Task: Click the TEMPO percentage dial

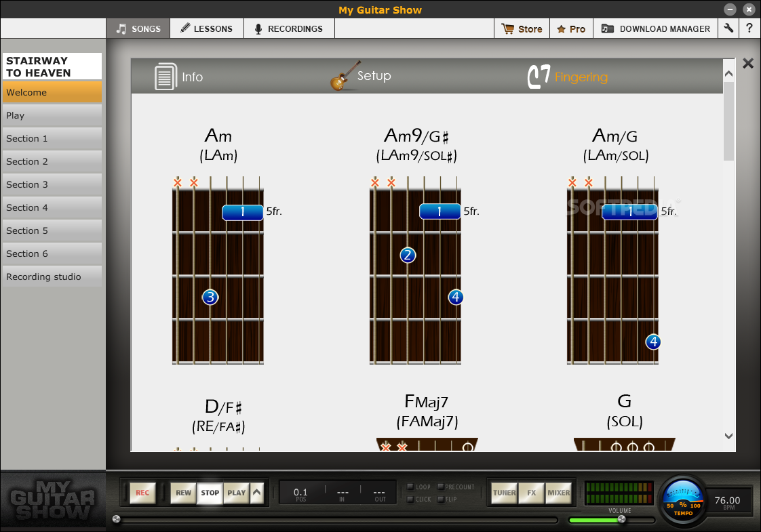Action: point(683,501)
